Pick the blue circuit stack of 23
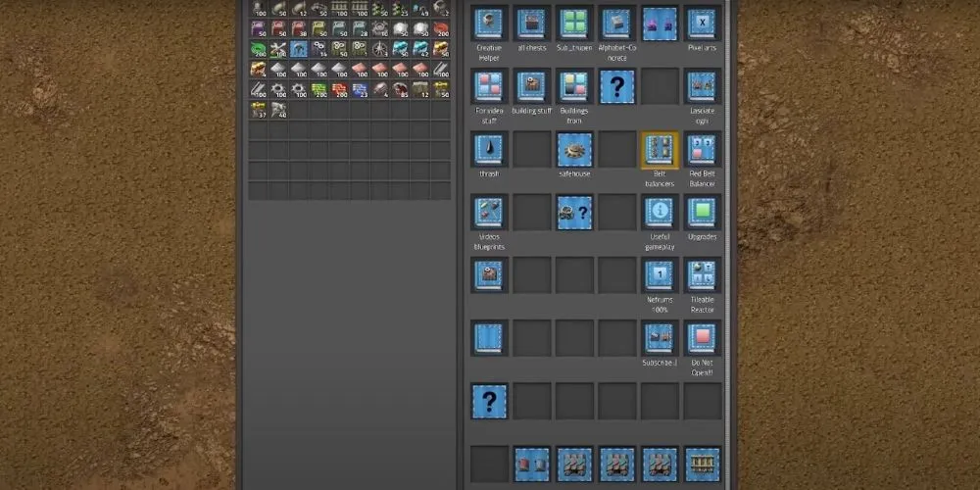This screenshot has height=490, width=980. tap(360, 89)
